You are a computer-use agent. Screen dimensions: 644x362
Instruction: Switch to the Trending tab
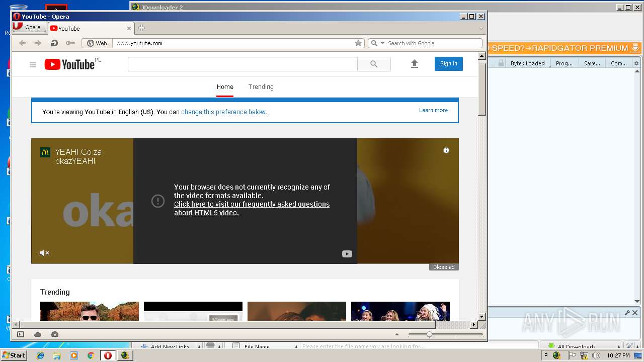pos(261,87)
